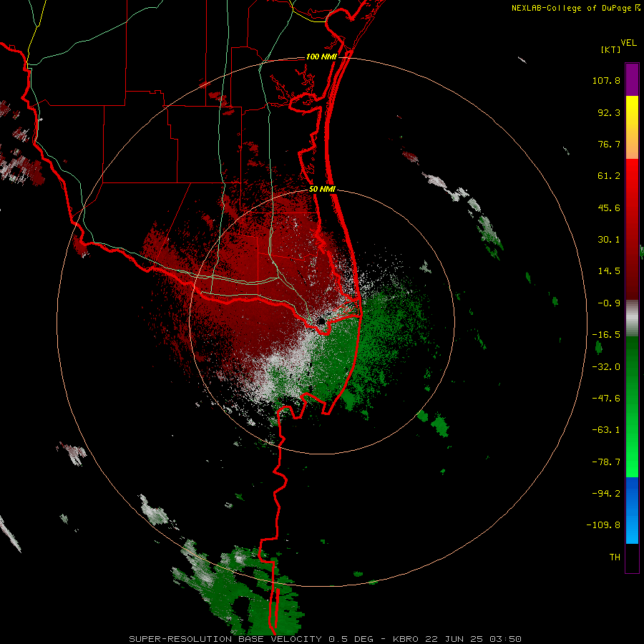Click the -109.8 legend value

(x=603, y=525)
